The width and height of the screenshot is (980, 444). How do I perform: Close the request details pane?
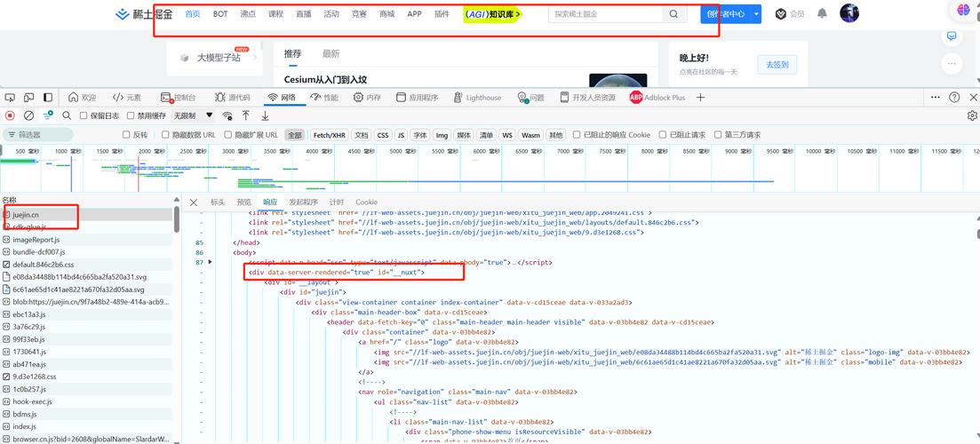(x=194, y=202)
